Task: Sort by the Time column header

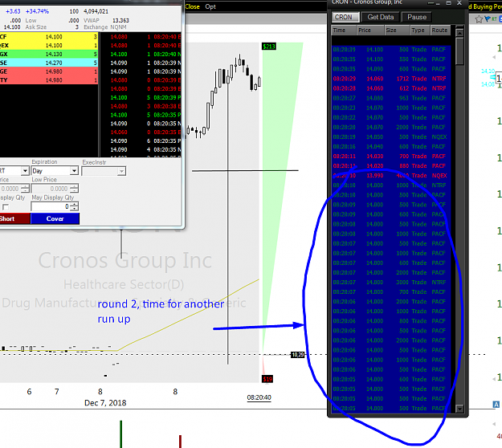Action: coord(344,31)
